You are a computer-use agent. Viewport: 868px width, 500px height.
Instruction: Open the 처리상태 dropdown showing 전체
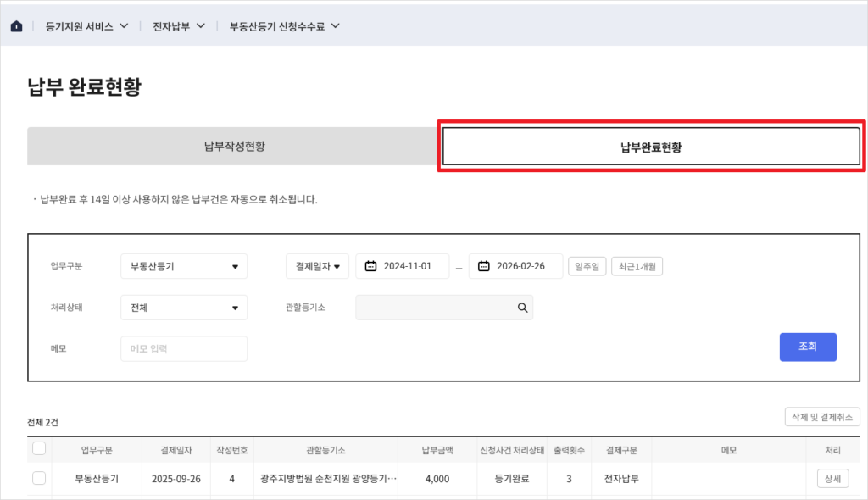(183, 308)
